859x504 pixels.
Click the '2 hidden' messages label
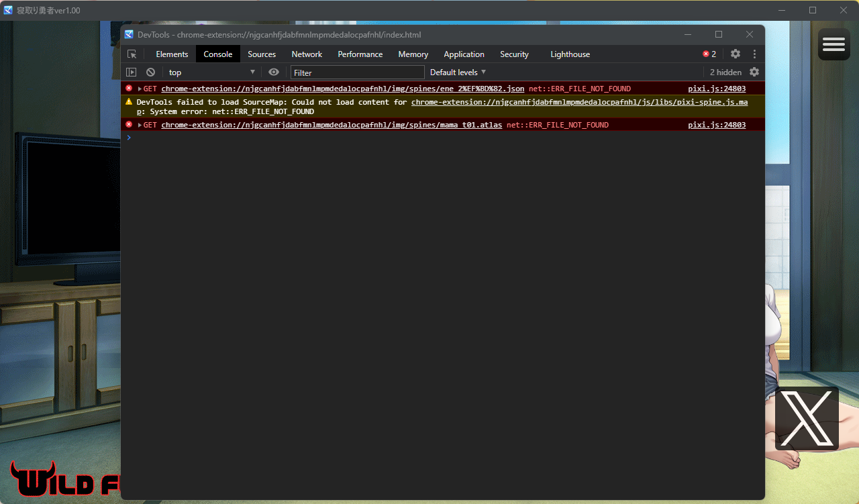point(726,72)
